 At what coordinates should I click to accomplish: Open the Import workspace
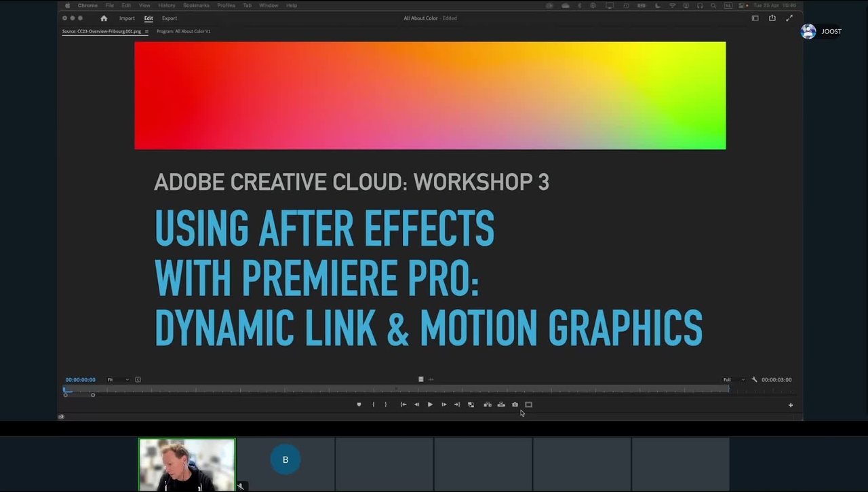(x=127, y=18)
